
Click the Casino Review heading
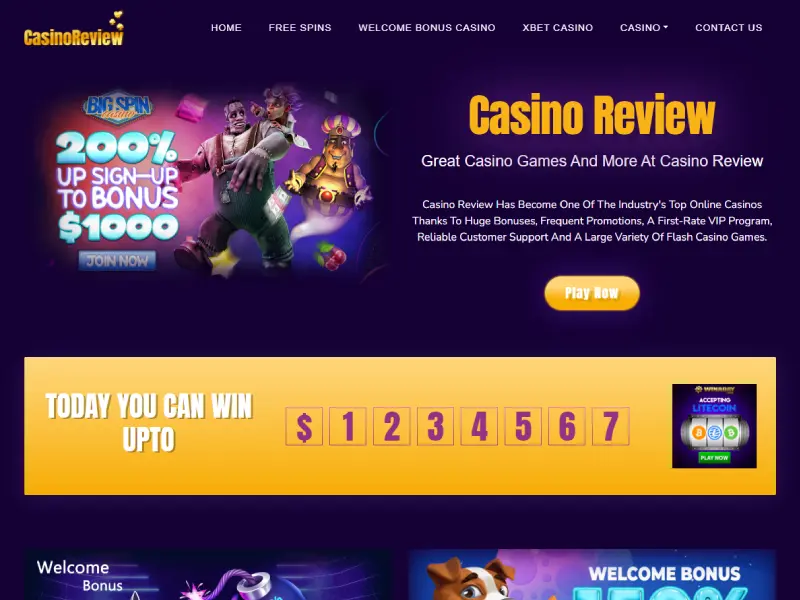[592, 115]
